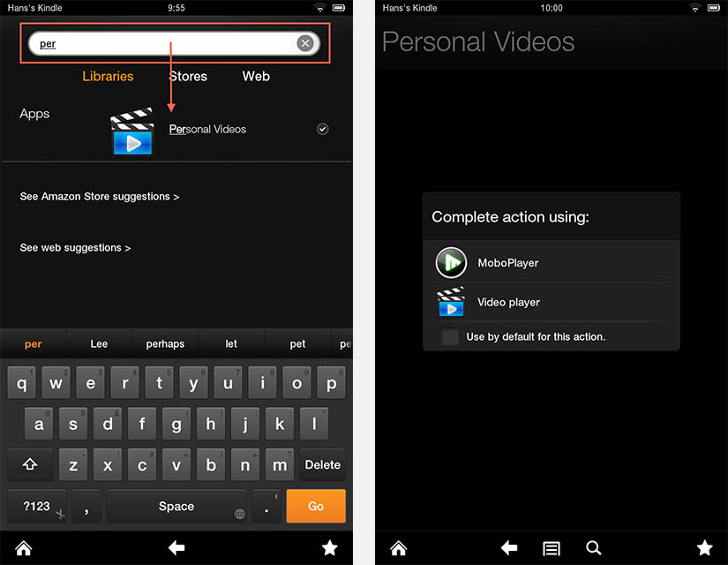Open Favorites star on the left Kindle screen
This screenshot has height=565, width=728.
330,548
